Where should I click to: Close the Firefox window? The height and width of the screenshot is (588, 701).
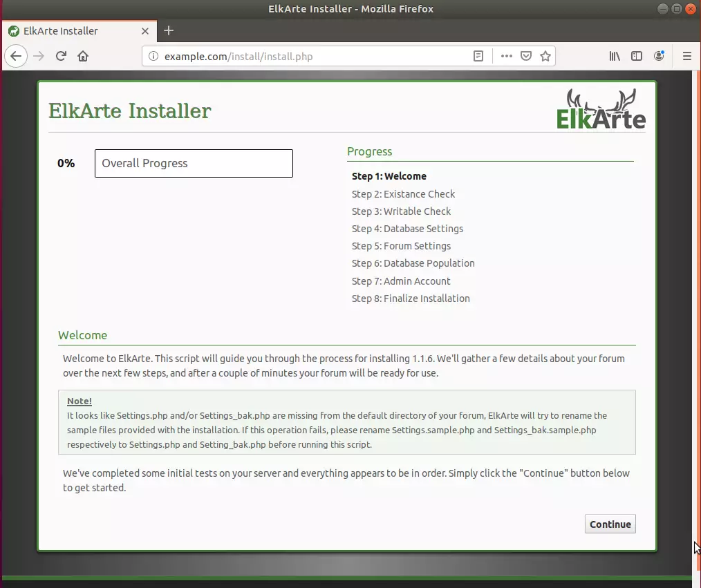point(691,9)
